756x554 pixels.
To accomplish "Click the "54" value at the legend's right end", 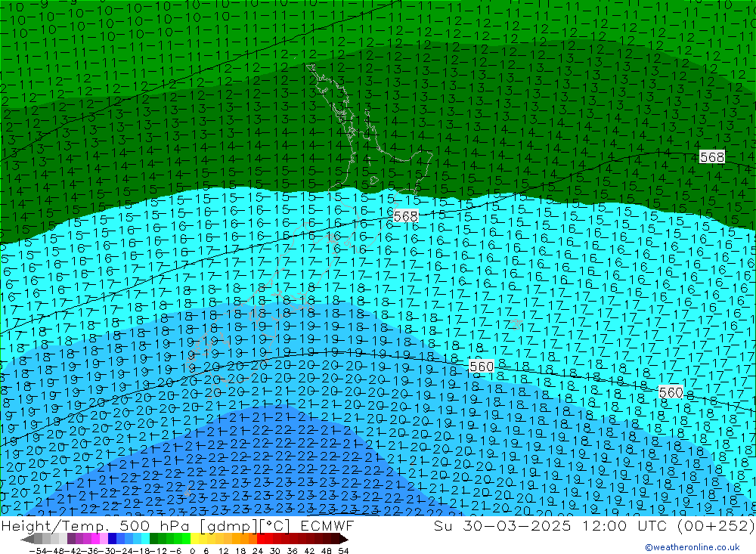I will pyautogui.click(x=343, y=551).
